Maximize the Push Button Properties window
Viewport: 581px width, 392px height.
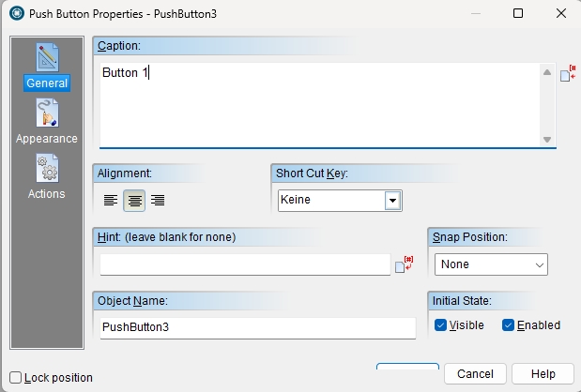pyautogui.click(x=518, y=13)
